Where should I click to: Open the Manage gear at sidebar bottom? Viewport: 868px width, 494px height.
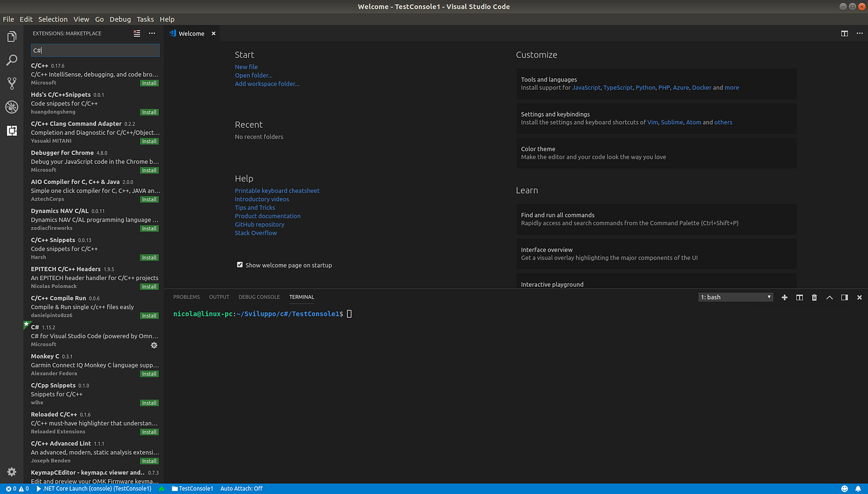[x=11, y=472]
